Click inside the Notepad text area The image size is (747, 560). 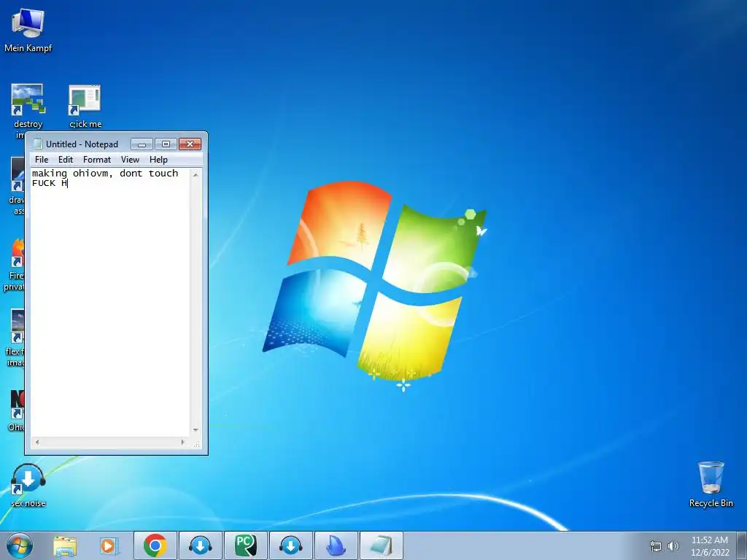coord(110,303)
